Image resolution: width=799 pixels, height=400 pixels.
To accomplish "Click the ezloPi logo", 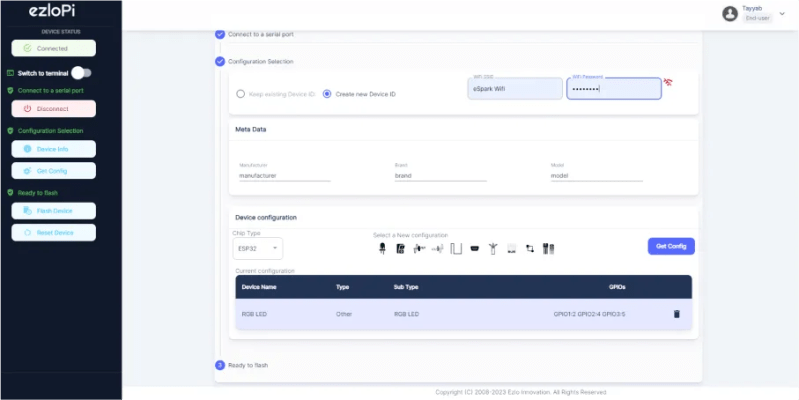I will 52,11.
